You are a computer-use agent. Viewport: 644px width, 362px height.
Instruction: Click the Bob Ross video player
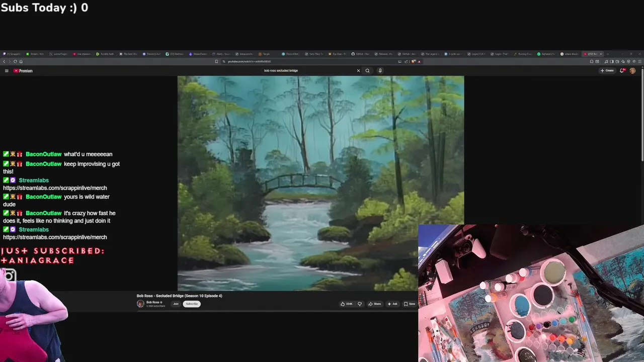(320, 183)
